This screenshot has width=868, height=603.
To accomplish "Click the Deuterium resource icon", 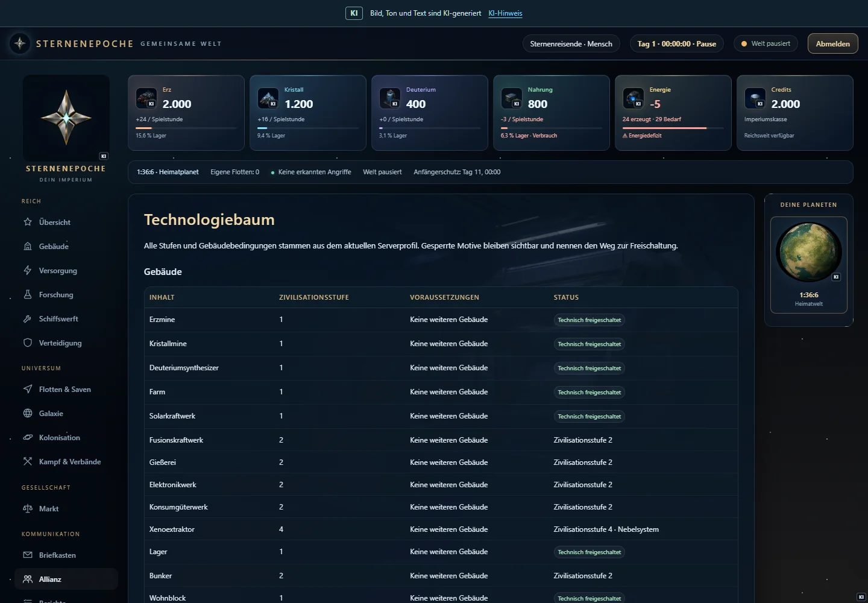I will pyautogui.click(x=390, y=98).
